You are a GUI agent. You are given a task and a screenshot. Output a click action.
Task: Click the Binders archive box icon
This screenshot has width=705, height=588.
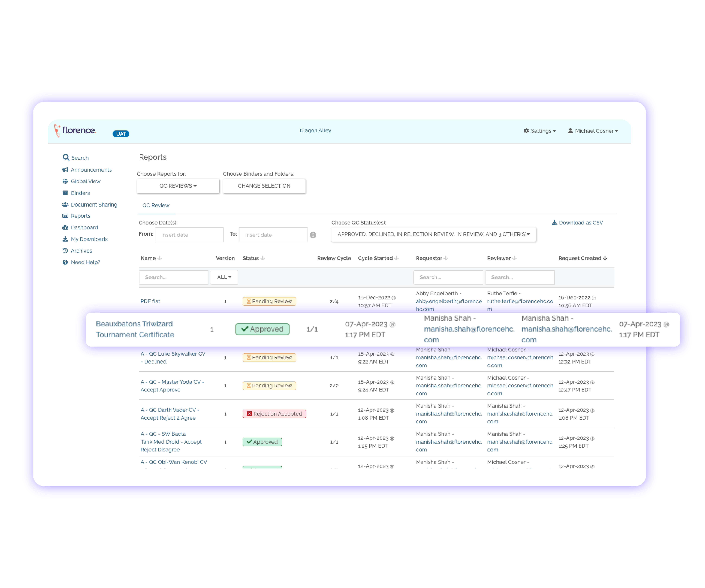click(x=65, y=193)
